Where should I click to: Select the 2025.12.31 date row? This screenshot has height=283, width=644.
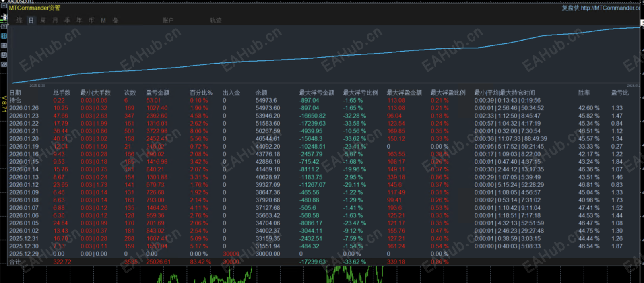24,238
